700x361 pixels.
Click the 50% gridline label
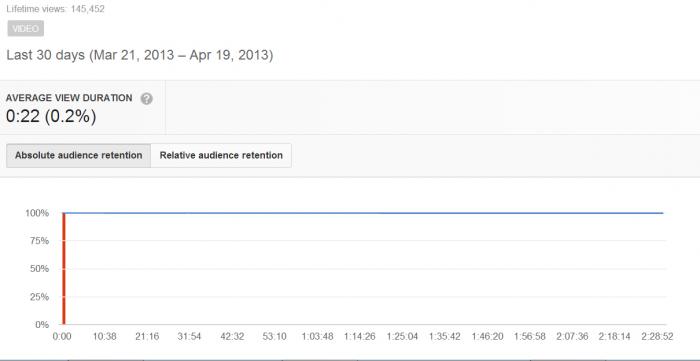(40, 269)
